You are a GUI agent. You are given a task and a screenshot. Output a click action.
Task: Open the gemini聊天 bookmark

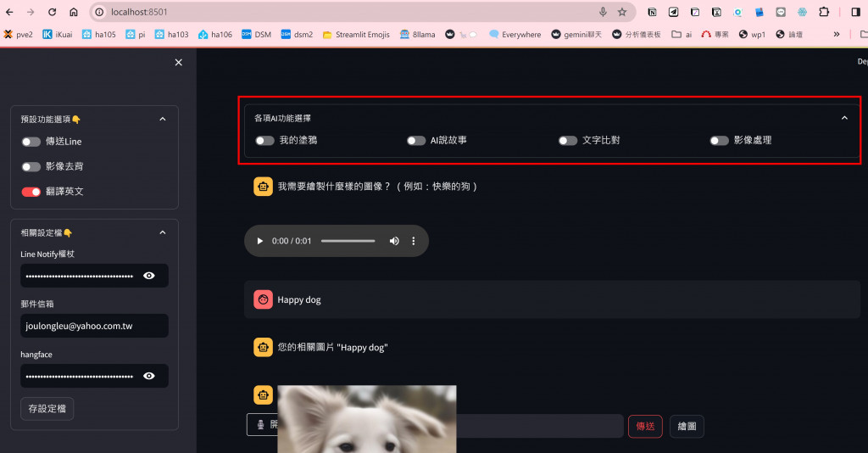[576, 34]
